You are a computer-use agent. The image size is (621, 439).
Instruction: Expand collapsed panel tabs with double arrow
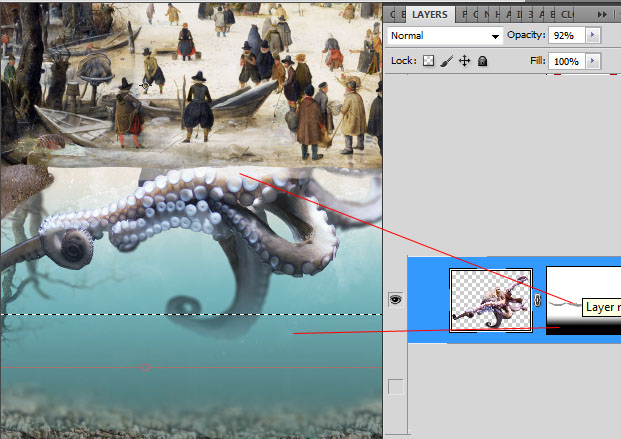(x=602, y=15)
